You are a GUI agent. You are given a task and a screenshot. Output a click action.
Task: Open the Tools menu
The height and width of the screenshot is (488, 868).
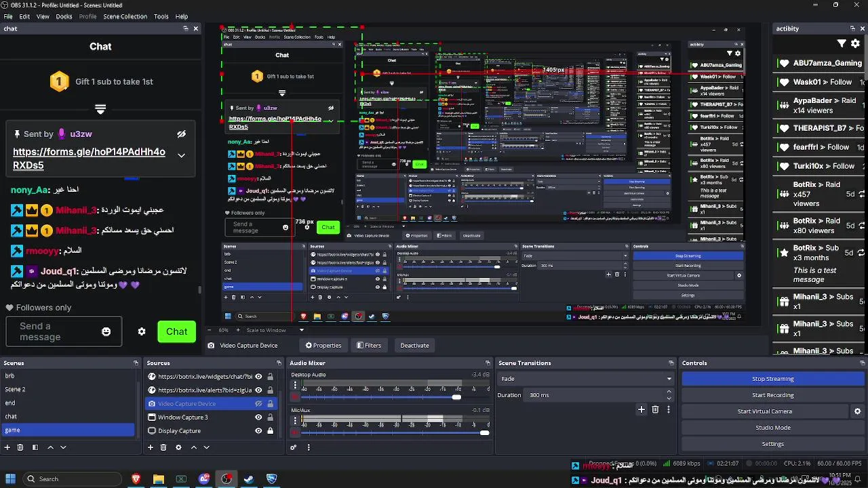161,16
